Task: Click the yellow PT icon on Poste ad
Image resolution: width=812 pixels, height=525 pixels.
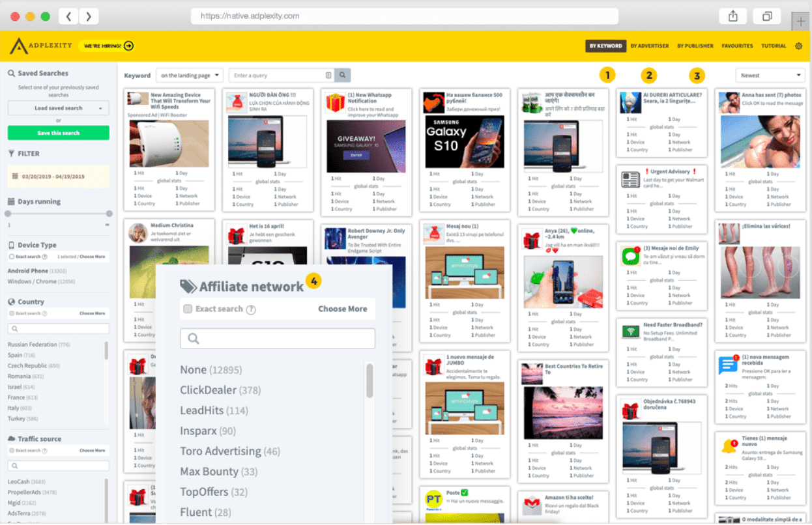Action: pyautogui.click(x=433, y=500)
